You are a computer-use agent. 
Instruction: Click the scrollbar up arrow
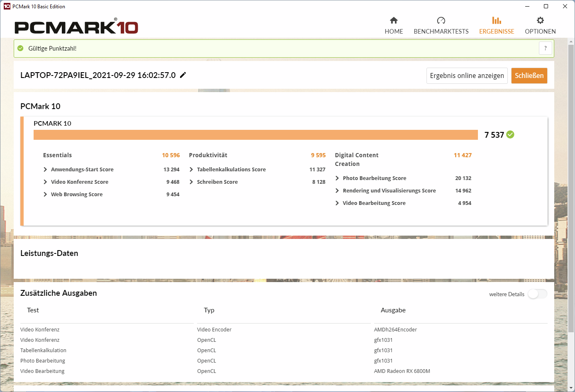click(571, 41)
